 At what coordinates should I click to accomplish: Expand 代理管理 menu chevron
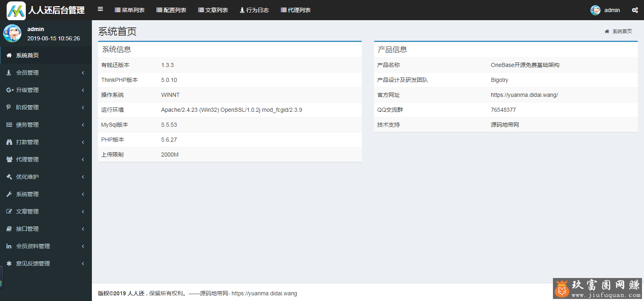click(x=83, y=159)
